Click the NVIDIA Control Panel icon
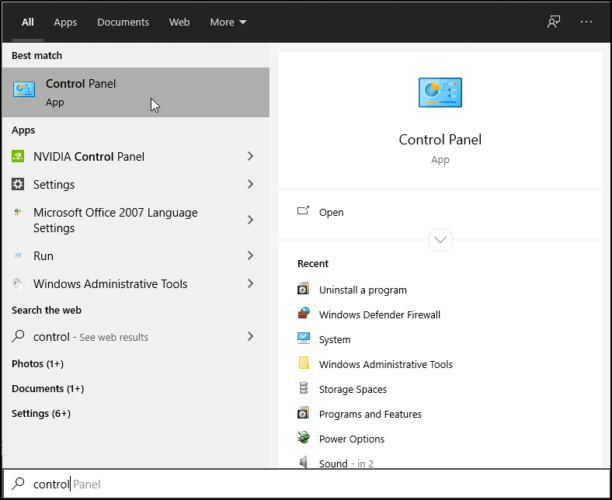 pos(18,156)
